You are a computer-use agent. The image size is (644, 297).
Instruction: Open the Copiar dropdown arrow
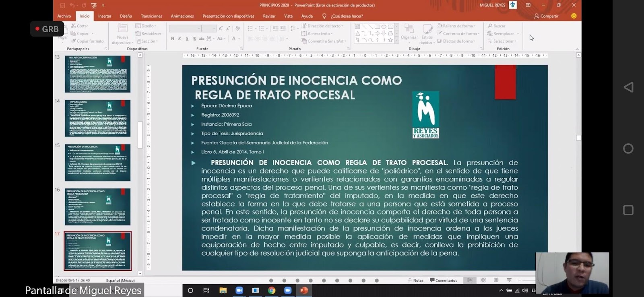pyautogui.click(x=93, y=34)
